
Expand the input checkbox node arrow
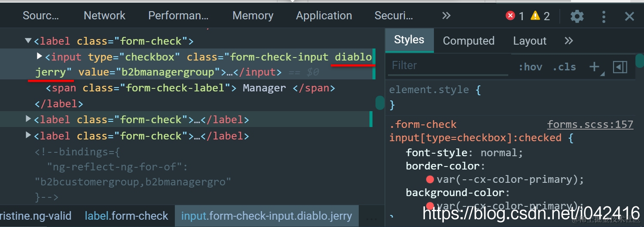click(x=40, y=56)
